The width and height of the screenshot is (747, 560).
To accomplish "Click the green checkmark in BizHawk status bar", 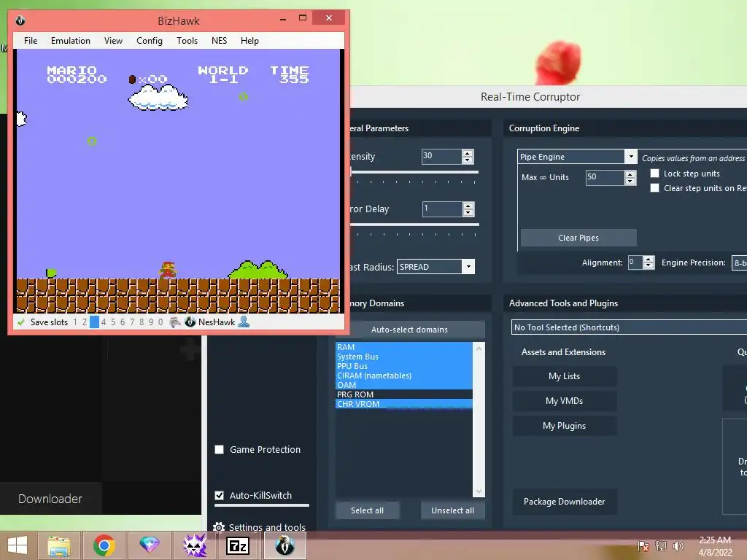I will click(x=20, y=322).
